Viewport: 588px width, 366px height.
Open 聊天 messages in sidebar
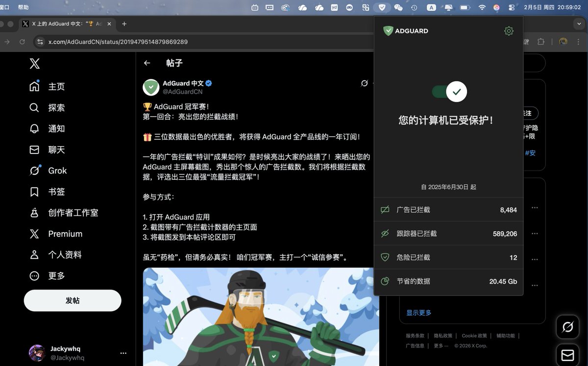click(x=47, y=149)
